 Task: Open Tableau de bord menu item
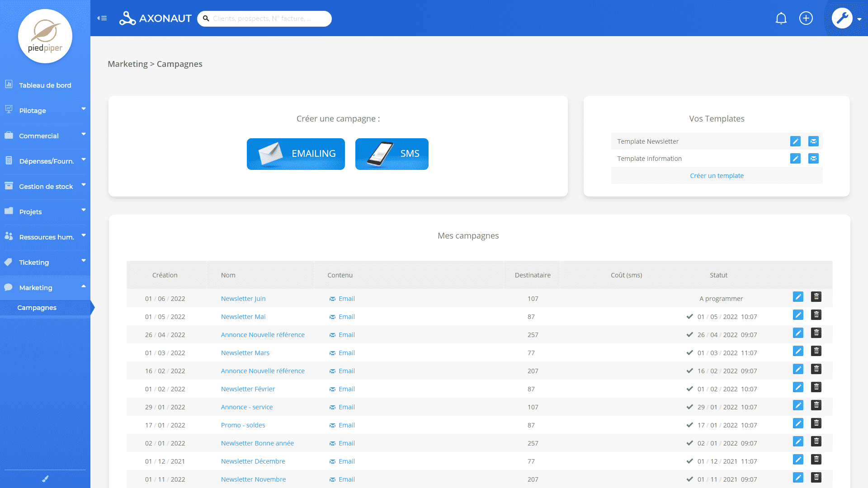(45, 85)
